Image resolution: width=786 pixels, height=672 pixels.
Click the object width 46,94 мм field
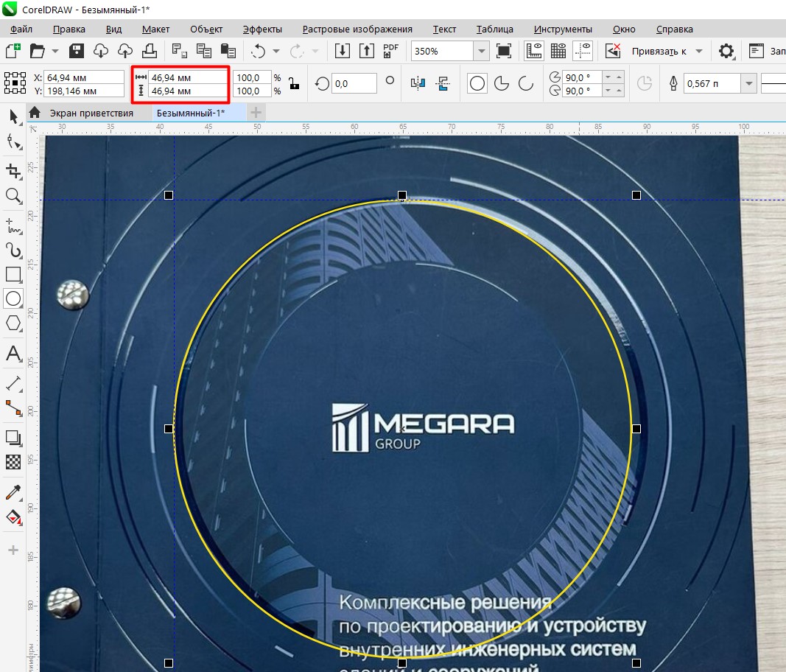(188, 77)
